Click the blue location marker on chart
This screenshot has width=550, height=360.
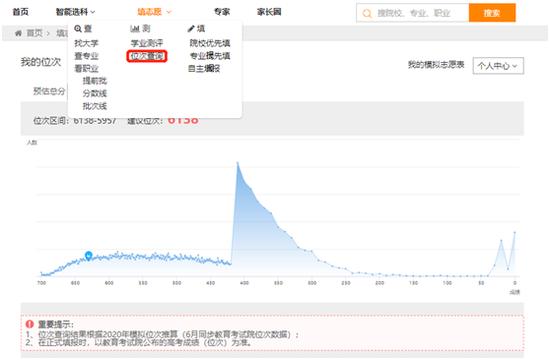(x=89, y=255)
